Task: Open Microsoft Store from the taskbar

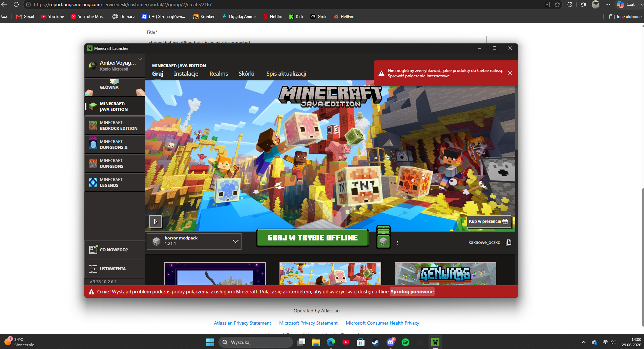Action: point(361,342)
